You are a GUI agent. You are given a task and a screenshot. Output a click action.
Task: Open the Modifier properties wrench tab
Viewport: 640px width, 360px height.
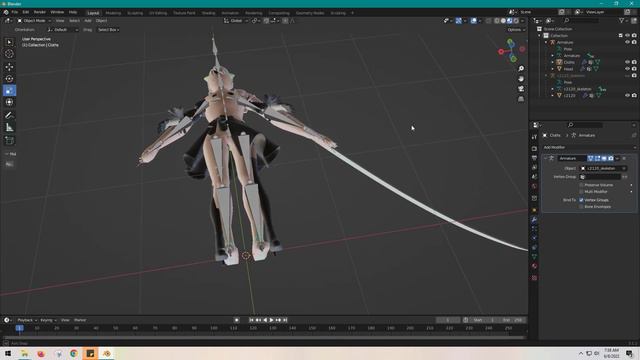(x=534, y=220)
